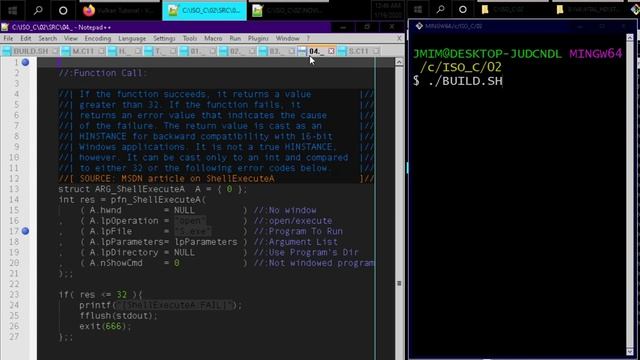Switch to the 02._ tab
The height and width of the screenshot is (360, 640).
coord(237,51)
